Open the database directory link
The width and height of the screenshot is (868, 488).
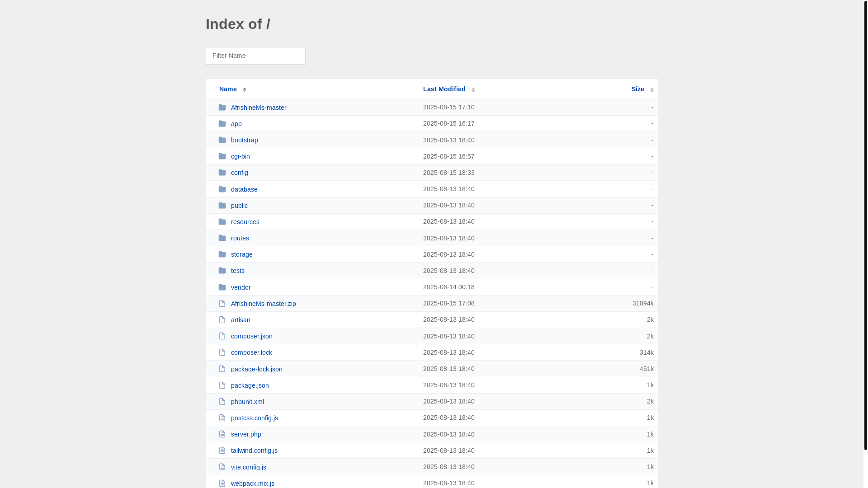[x=244, y=189]
